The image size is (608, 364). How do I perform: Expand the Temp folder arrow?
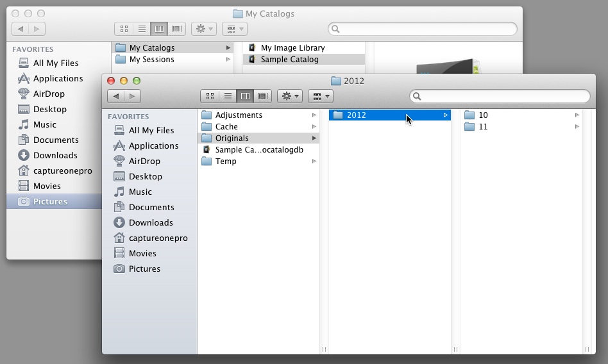click(x=314, y=161)
